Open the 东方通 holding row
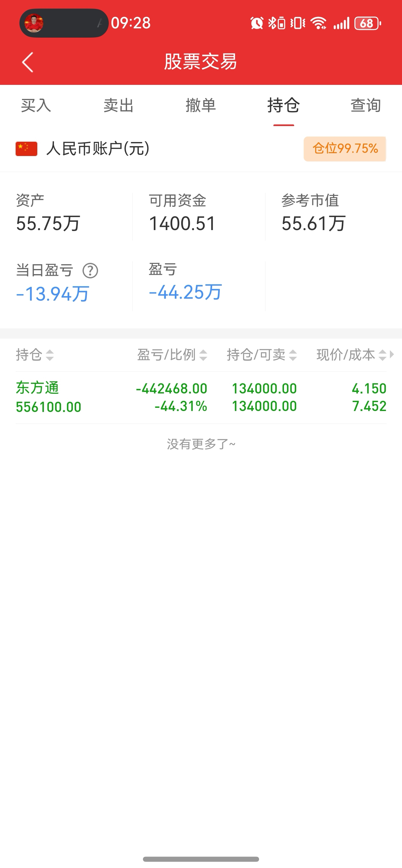402x868 pixels. point(201,398)
